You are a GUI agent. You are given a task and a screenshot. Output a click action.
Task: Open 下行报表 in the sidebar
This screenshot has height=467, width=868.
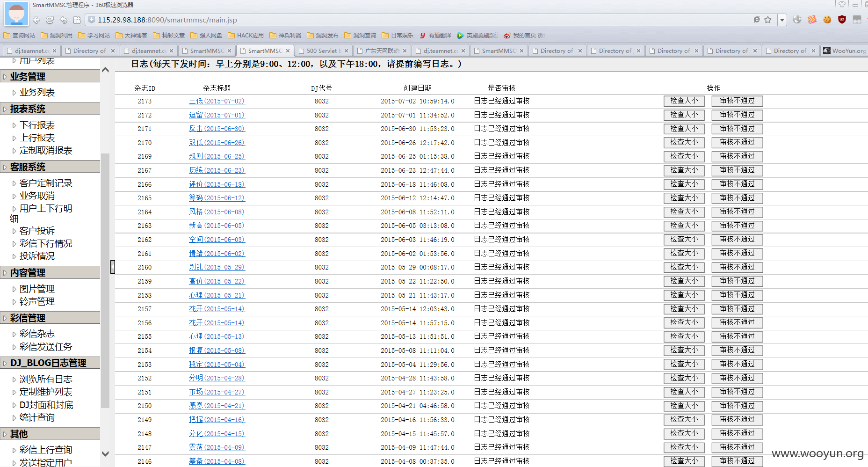(37, 125)
